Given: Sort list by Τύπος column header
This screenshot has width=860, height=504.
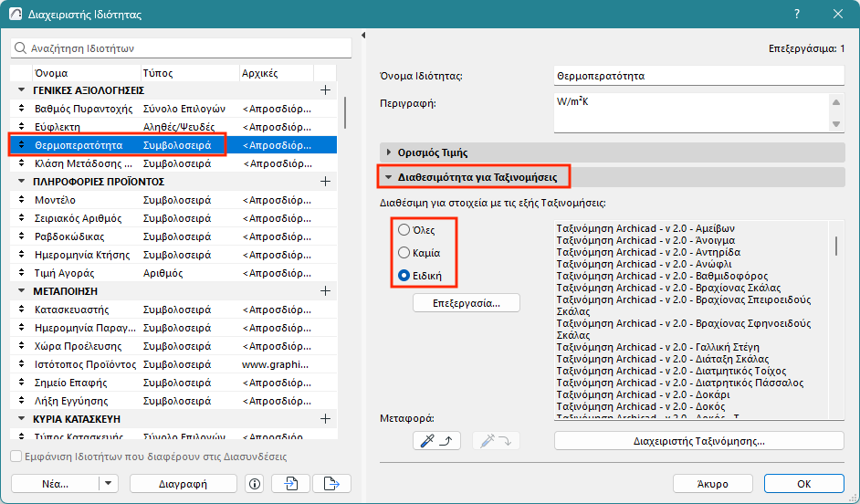Looking at the screenshot, I should 190,73.
